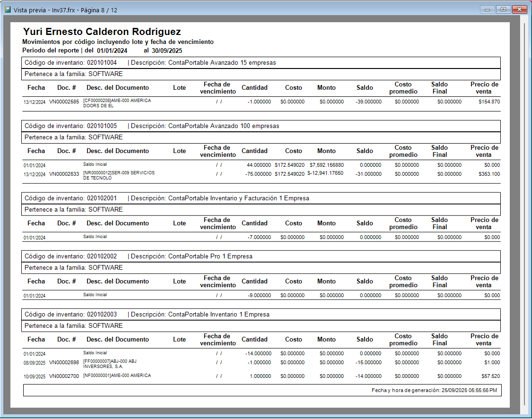Click the report preview window icon in title bar
Image resolution: width=532 pixels, height=419 pixels.
(8, 9)
